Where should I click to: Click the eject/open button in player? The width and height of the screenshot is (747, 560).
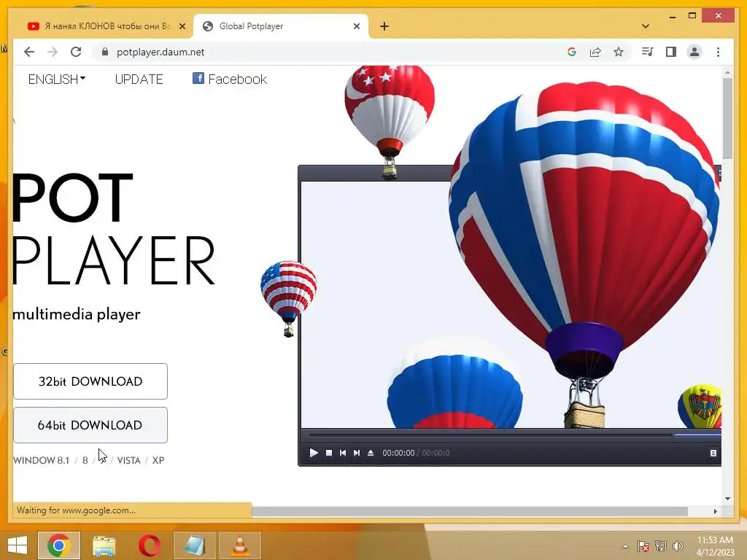point(371,453)
